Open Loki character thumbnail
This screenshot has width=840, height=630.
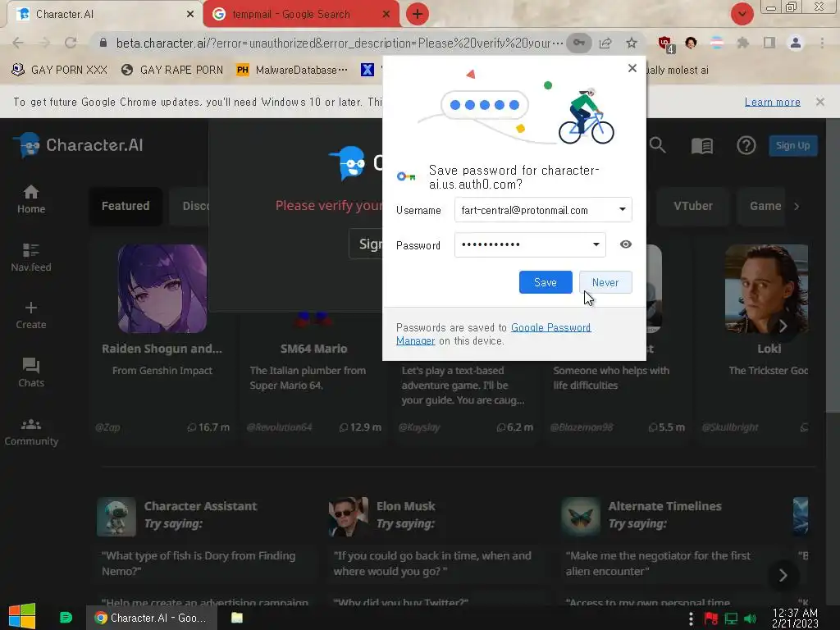point(767,289)
